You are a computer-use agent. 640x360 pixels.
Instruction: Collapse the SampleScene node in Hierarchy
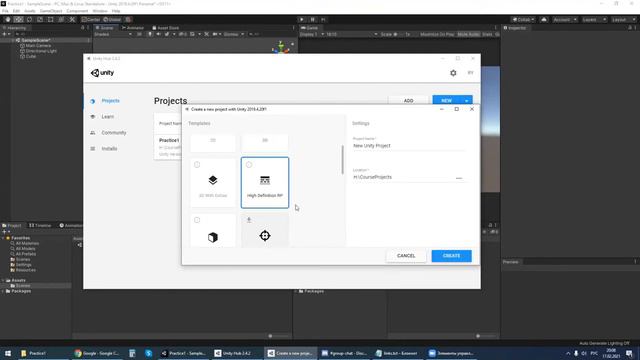[13, 40]
